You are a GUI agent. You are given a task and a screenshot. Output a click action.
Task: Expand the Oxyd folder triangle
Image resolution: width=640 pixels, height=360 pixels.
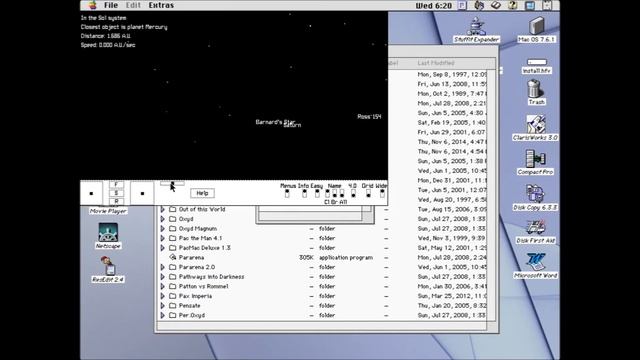pos(162,219)
